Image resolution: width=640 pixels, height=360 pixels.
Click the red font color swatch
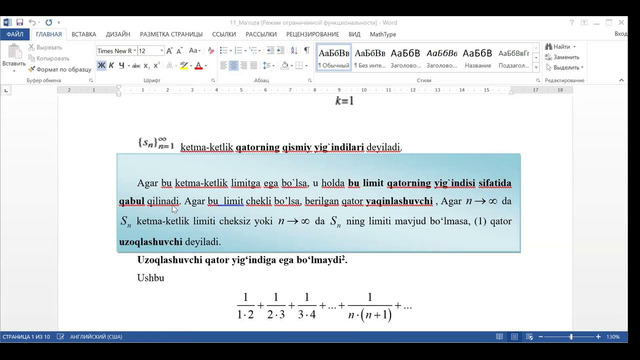[x=198, y=65]
